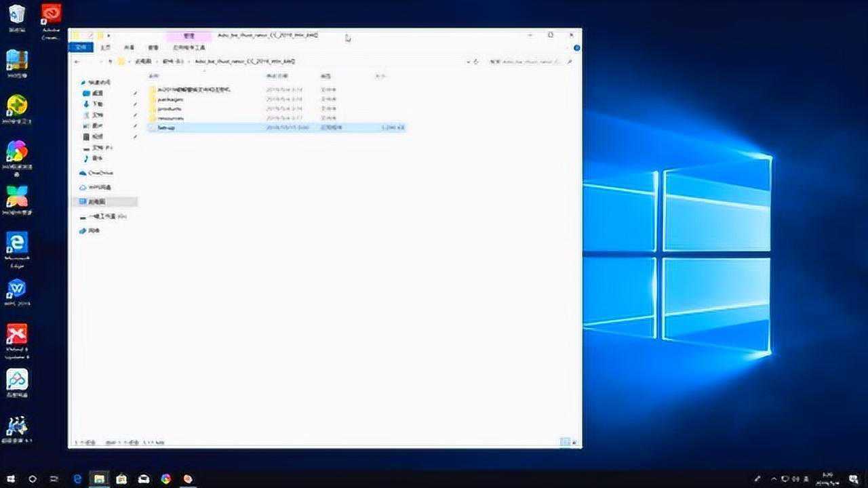This screenshot has width=868, height=488.
Task: Open the Microsoft Store taskbar icon
Action: pyautogui.click(x=121, y=479)
